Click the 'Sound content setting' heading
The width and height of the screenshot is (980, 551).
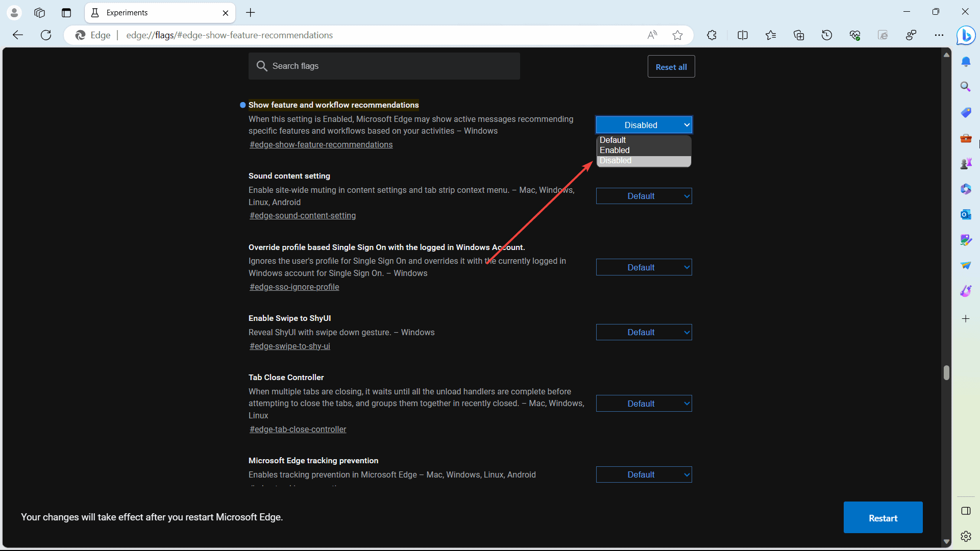click(289, 176)
